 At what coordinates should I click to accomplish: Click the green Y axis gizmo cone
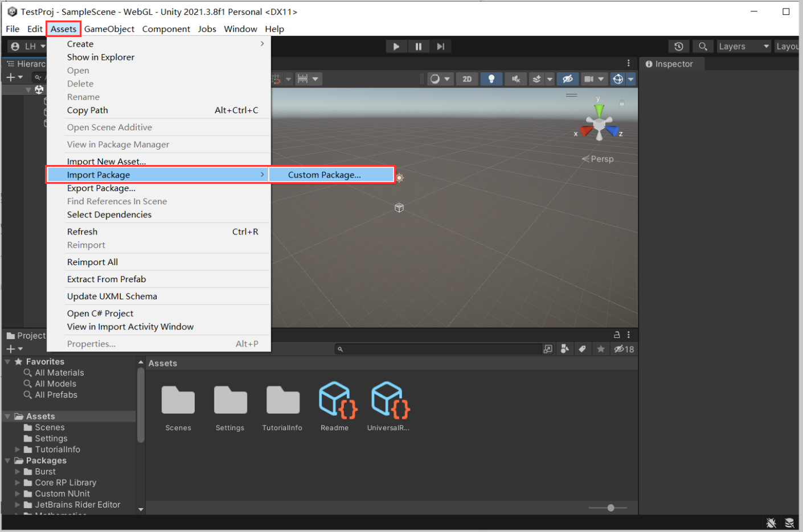coord(599,109)
